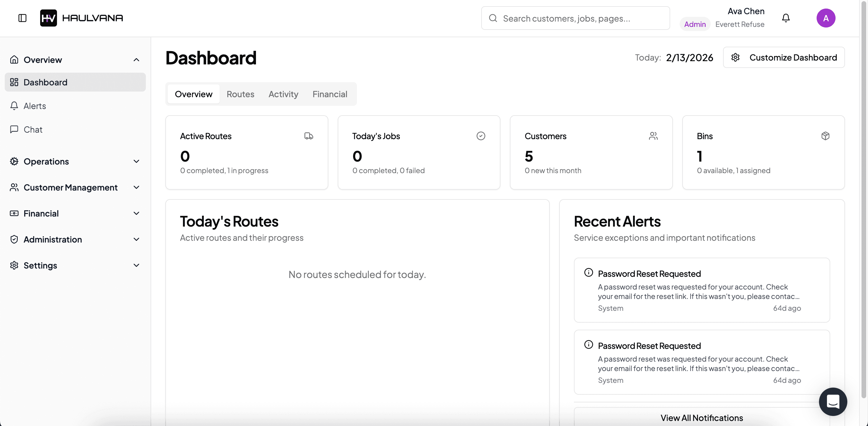The image size is (868, 426).
Task: Open the Chat panel from sidebar
Action: (33, 129)
